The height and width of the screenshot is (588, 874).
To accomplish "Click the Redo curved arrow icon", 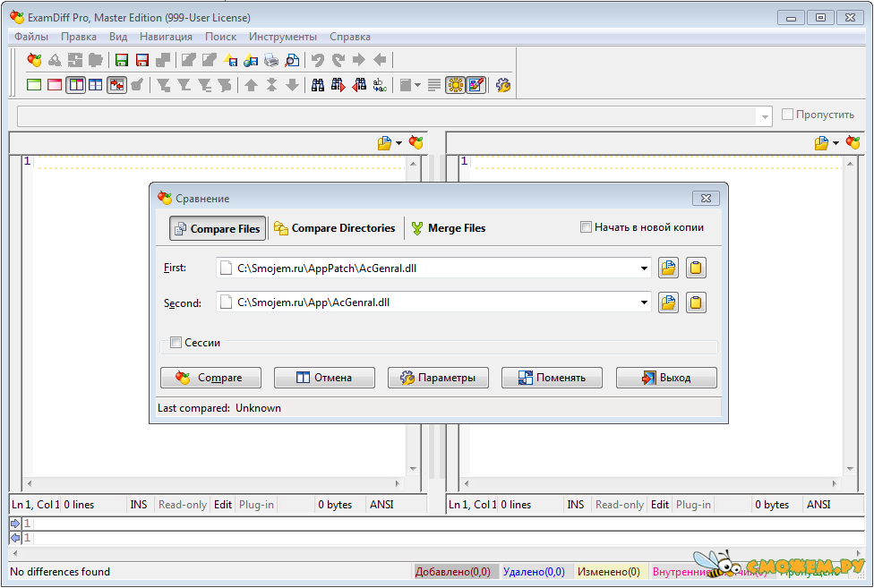I will coord(338,60).
